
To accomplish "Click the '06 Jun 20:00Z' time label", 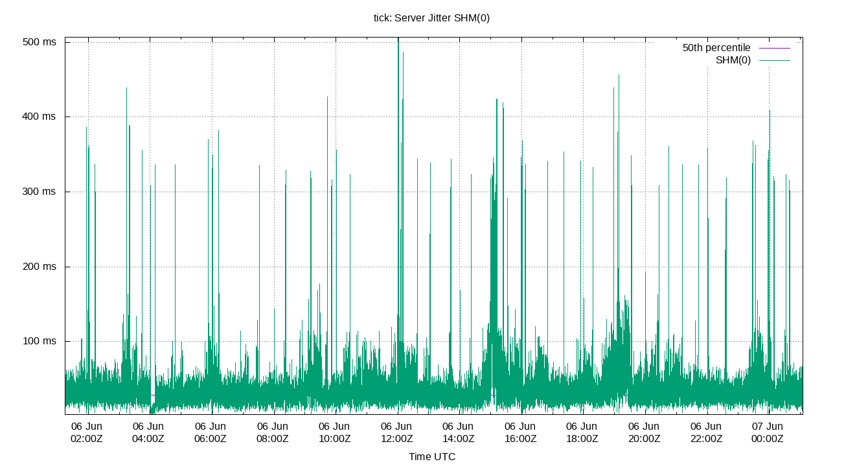I will (x=644, y=432).
